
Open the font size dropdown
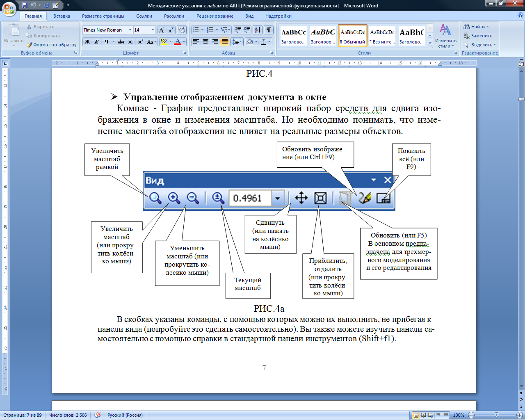pyautogui.click(x=153, y=30)
